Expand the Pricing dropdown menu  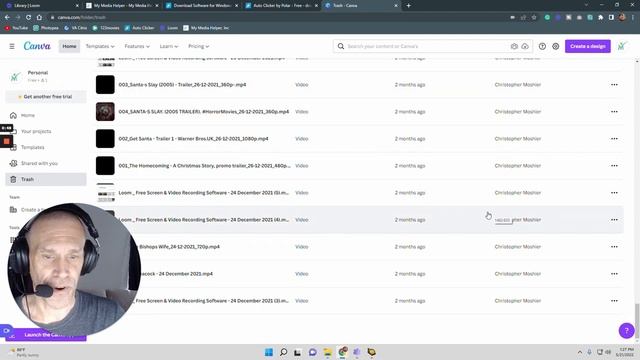(x=199, y=46)
